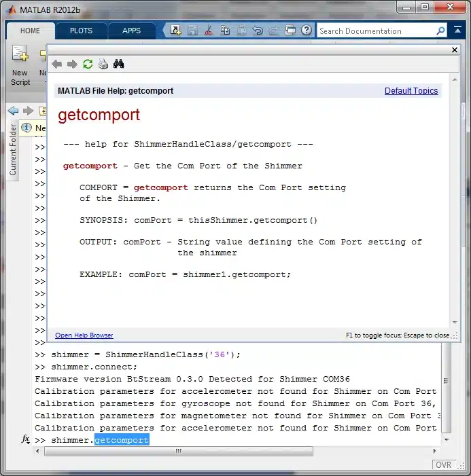Click the Open Help Browser link
The height and width of the screenshot is (476, 471).
(84, 335)
